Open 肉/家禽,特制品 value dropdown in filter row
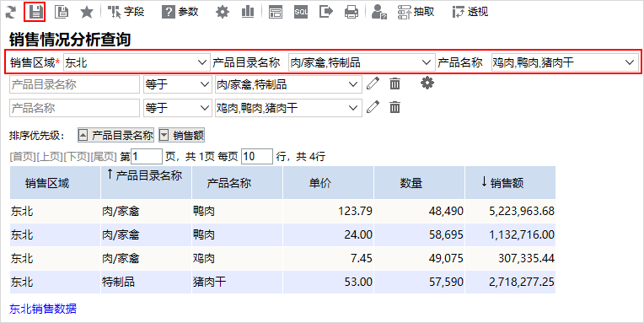 (x=288, y=84)
